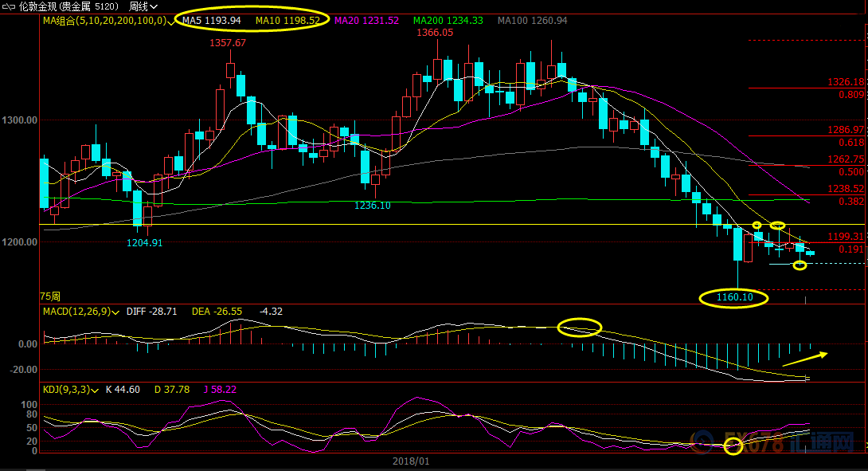
Task: Open the 周线 period dropdown
Action: tap(143, 6)
